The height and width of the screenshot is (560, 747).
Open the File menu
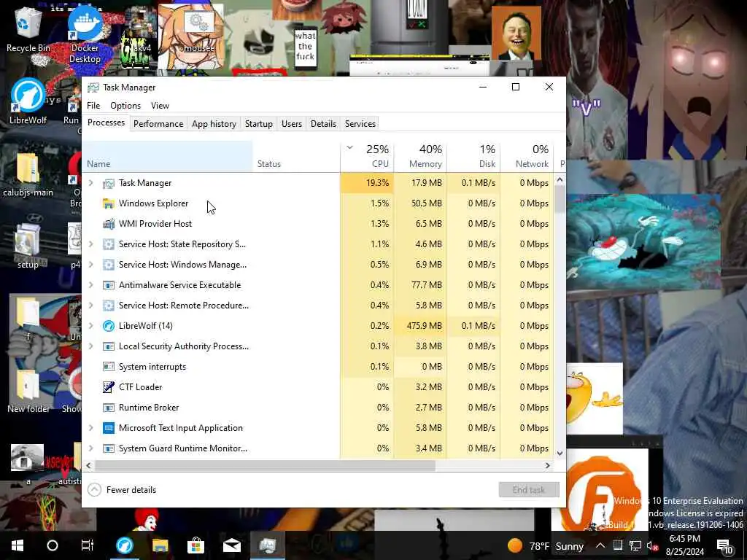pyautogui.click(x=93, y=106)
